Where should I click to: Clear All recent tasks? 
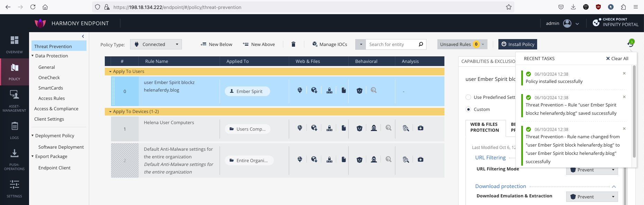617,58
